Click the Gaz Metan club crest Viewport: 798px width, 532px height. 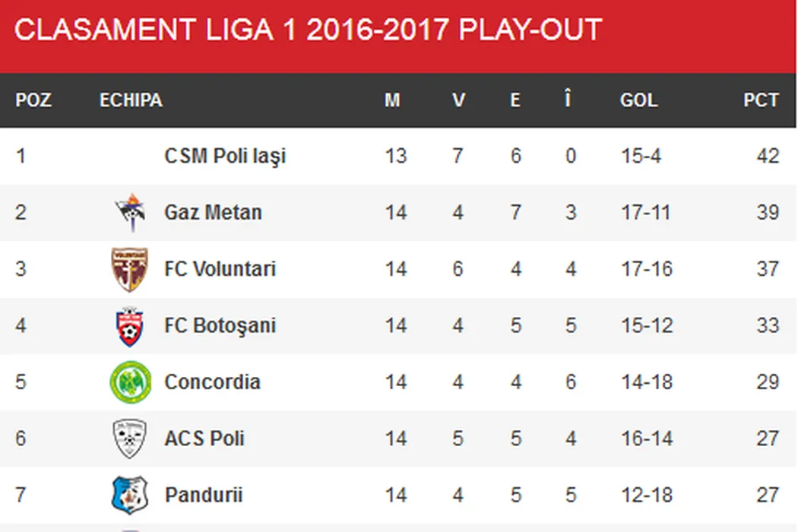[x=129, y=212]
